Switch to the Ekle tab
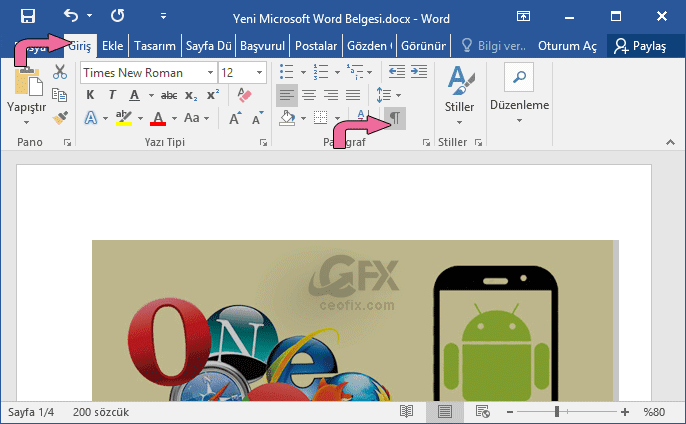 click(x=112, y=46)
